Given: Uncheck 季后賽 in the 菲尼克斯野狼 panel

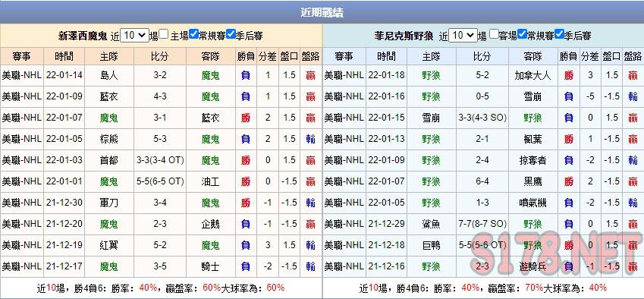Looking at the screenshot, I should pos(559,34).
